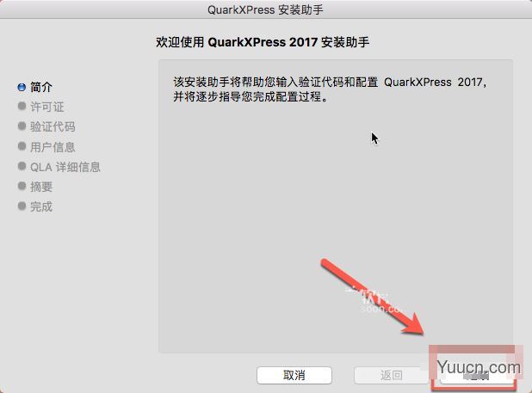Screen dimensions: 532x393
Task: Click the 返回 button
Action: coord(391,375)
